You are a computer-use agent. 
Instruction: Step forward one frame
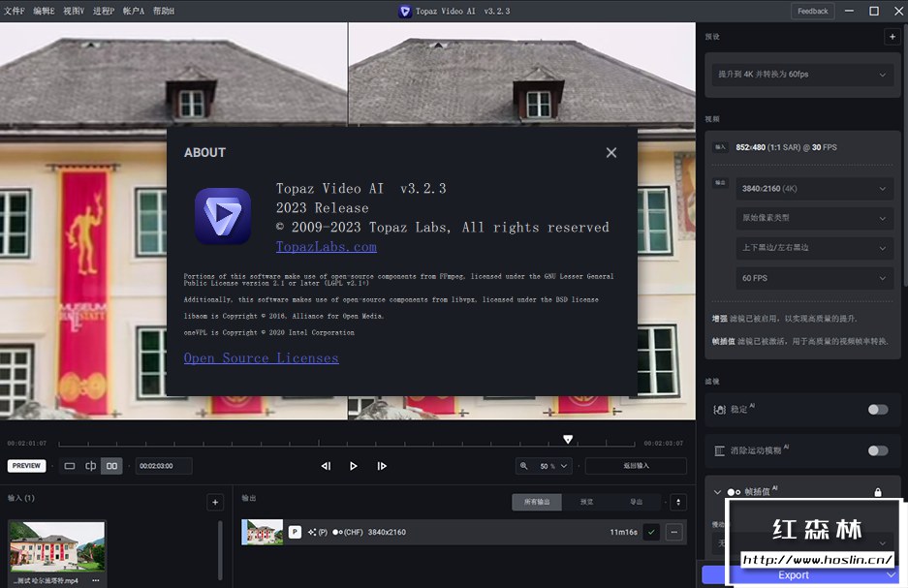point(382,466)
